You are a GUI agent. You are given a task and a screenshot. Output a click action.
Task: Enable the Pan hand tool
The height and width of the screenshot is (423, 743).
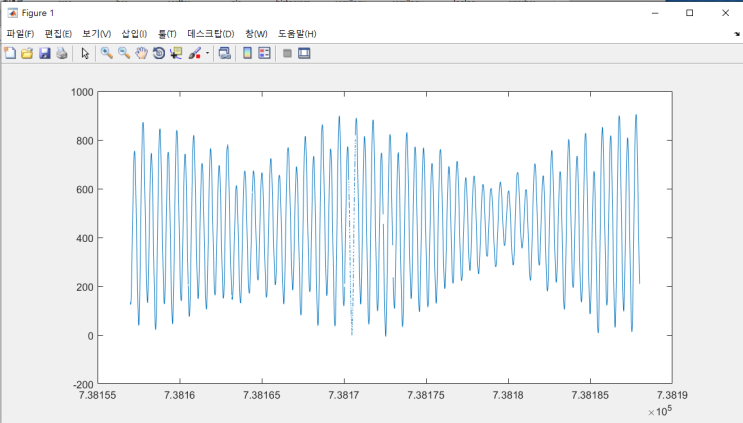[141, 53]
